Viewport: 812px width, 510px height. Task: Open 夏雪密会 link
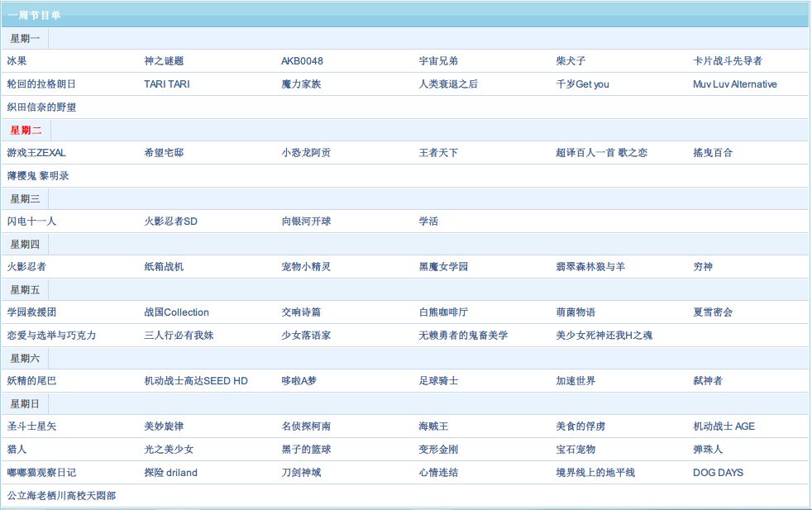[x=713, y=312]
